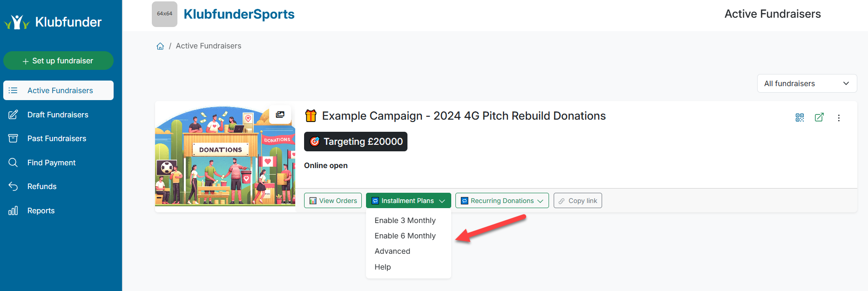Click the Klubfunder logo
Screen dimensions: 868x291
click(x=53, y=22)
